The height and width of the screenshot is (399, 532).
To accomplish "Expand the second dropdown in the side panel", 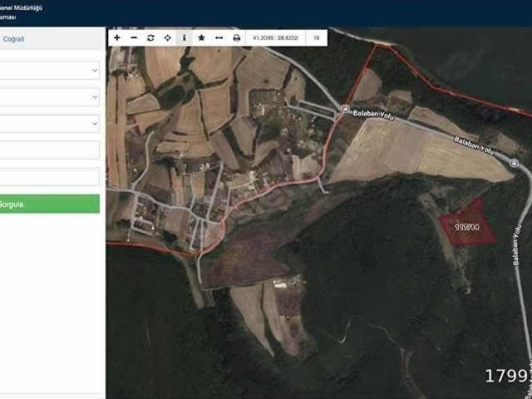I will (49, 97).
